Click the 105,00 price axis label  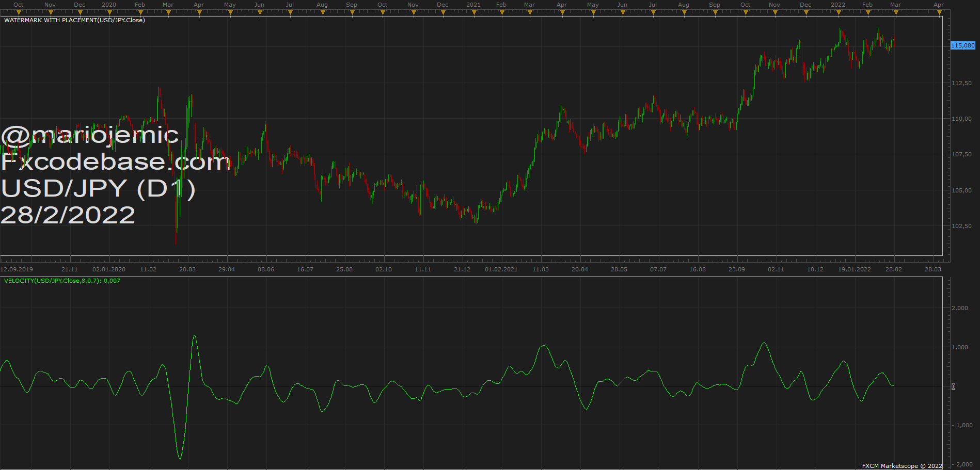[x=961, y=190]
